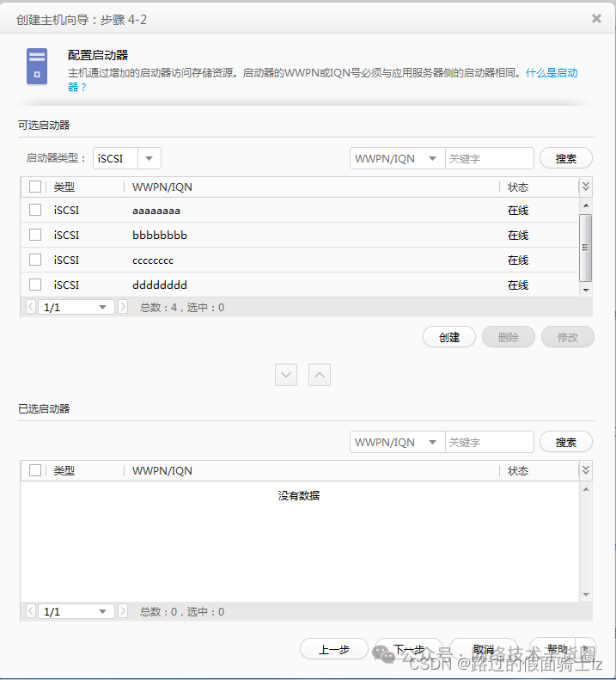
Task: Open the 1/1 page dropdown in 可选启动器
Action: (x=76, y=307)
